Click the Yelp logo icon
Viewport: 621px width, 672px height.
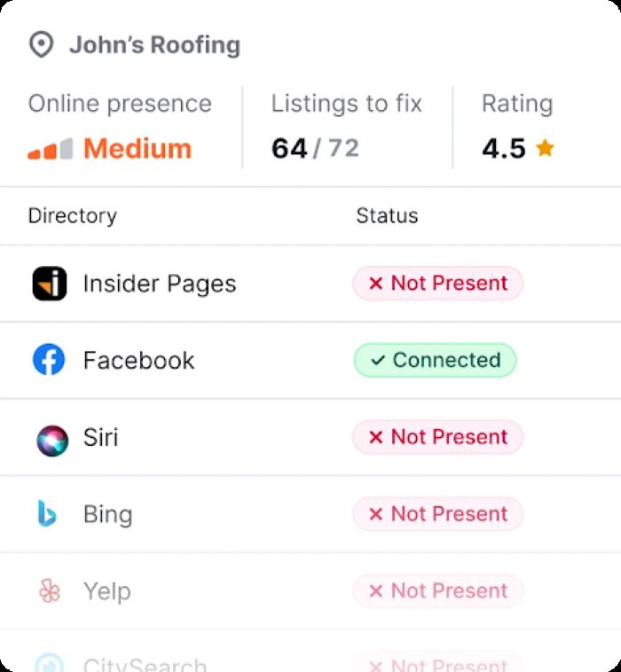(x=50, y=591)
